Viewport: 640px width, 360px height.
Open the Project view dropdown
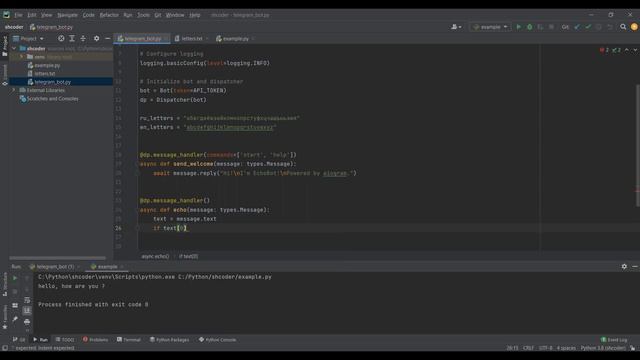click(28, 38)
